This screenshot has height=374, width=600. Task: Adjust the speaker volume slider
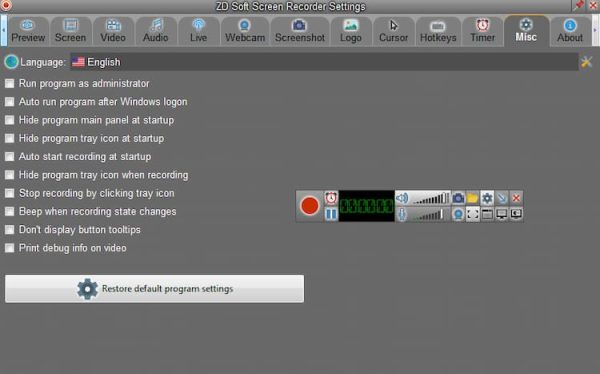coord(431,198)
